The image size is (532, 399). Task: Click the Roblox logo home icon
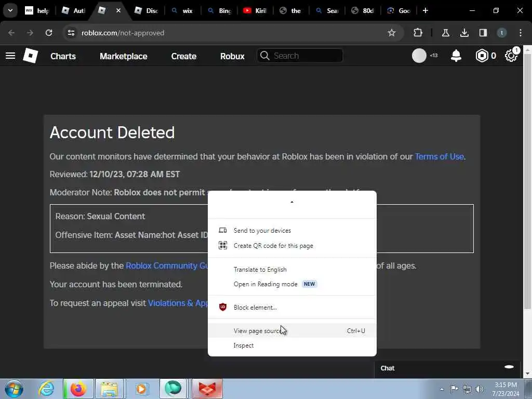coord(30,56)
